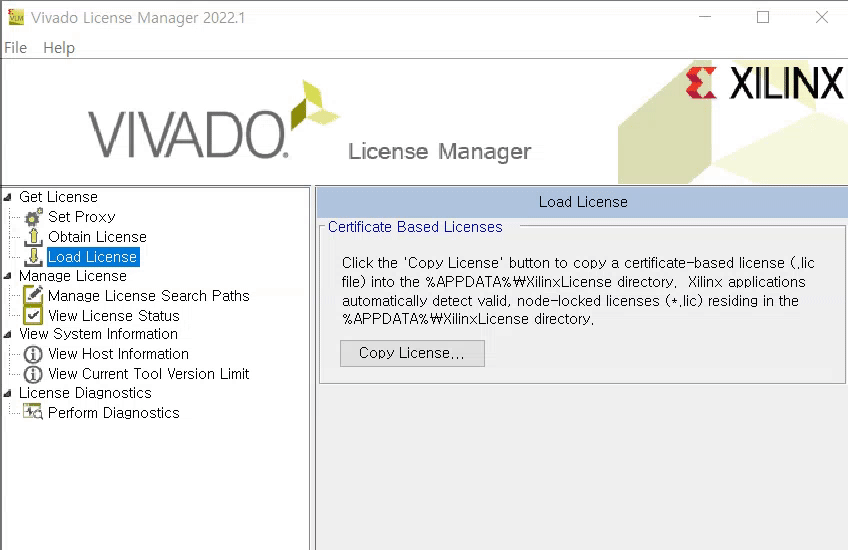Click the Vivado License Manager title bar icon
Viewport: 848px width, 550px height.
coord(16,17)
